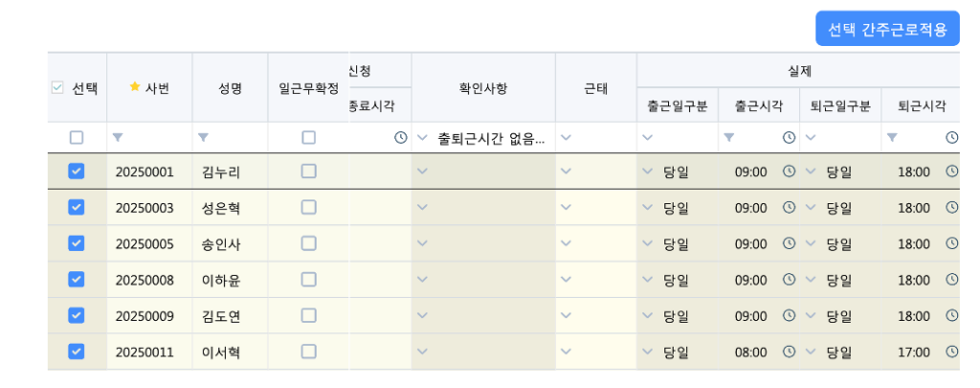The image size is (980, 388).
Task: Uncheck the row checkbox for 20250005 송인사
Action: point(77,243)
